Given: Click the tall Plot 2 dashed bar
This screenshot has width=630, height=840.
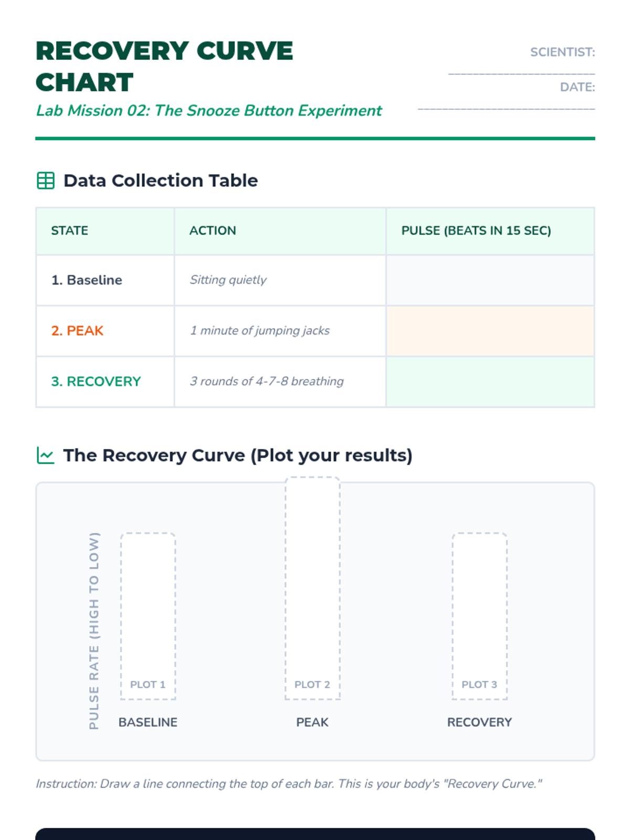Looking at the screenshot, I should click(312, 588).
